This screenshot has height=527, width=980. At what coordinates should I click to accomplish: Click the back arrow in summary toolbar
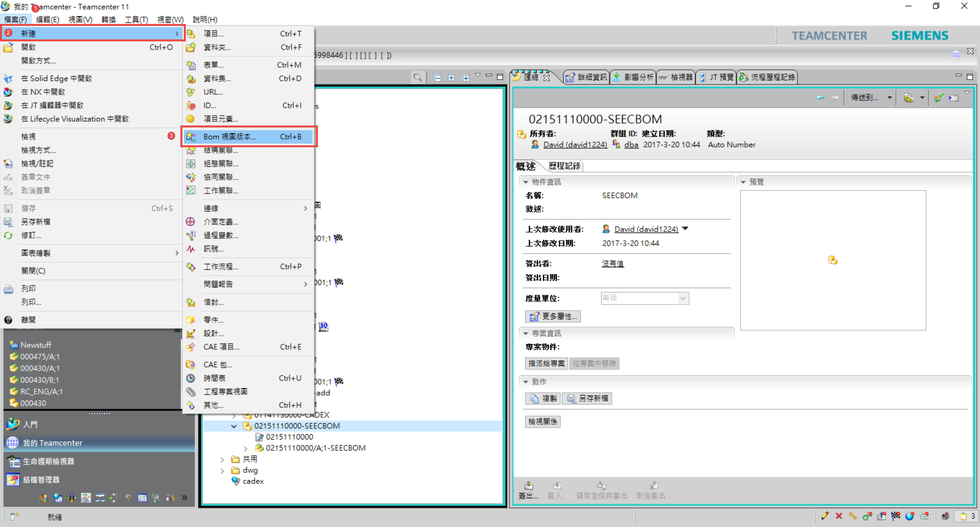pos(820,98)
